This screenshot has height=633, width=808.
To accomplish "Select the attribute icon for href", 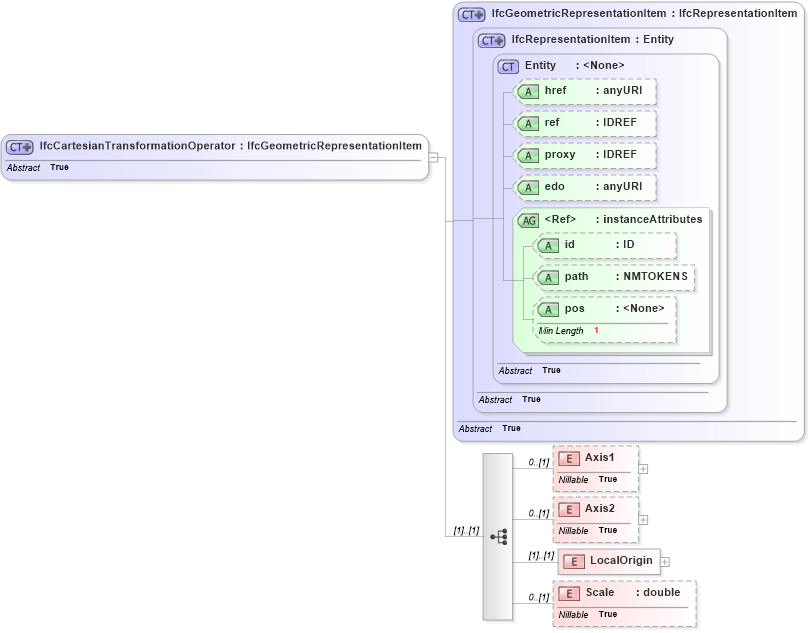I will pos(527,91).
